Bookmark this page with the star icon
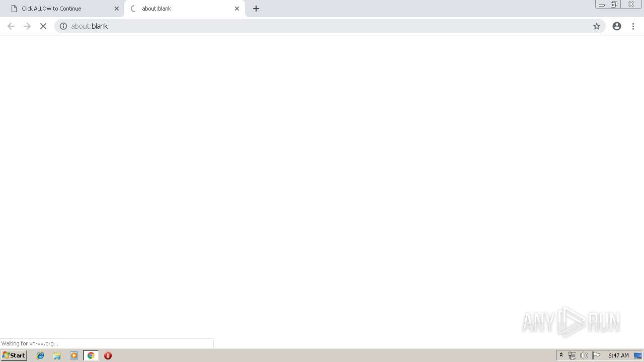This screenshot has width=644, height=362. [x=597, y=26]
